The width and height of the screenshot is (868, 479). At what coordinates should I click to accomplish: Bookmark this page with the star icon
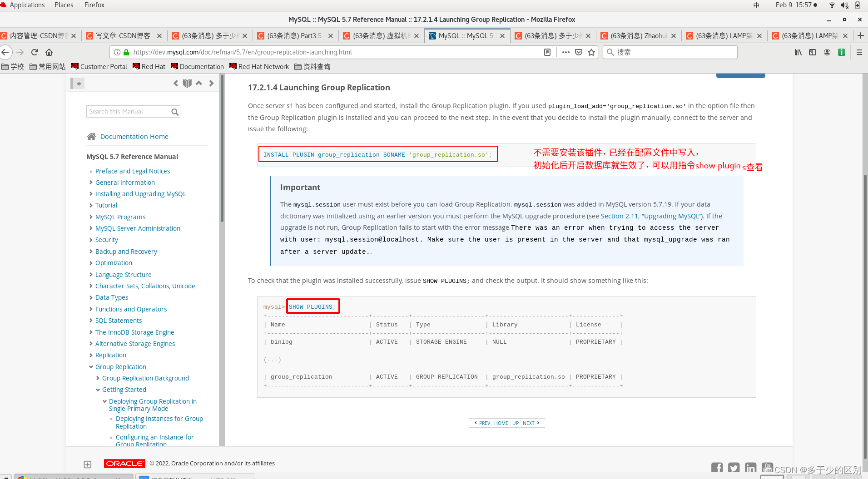(x=591, y=52)
